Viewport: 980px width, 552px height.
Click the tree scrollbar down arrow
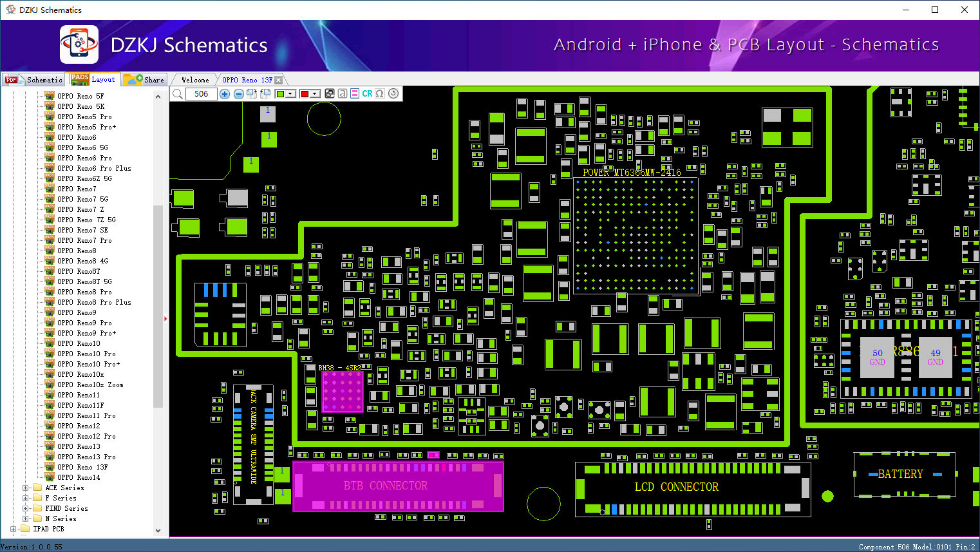158,531
